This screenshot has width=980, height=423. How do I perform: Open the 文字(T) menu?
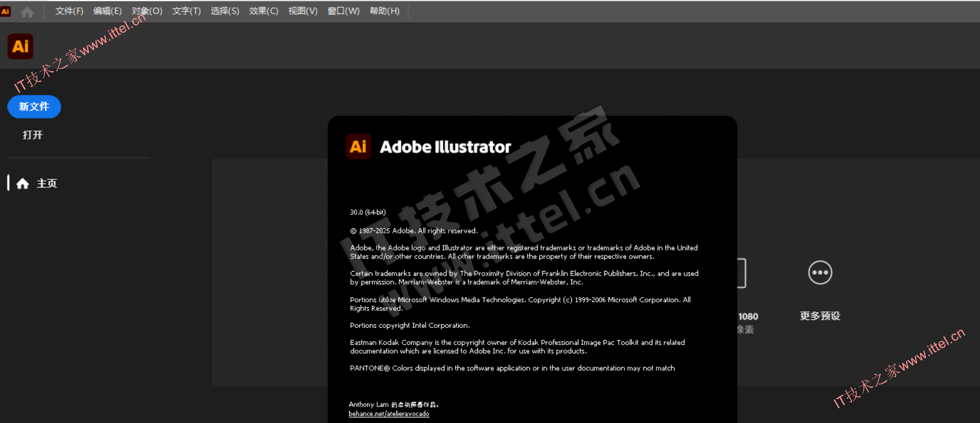click(186, 11)
